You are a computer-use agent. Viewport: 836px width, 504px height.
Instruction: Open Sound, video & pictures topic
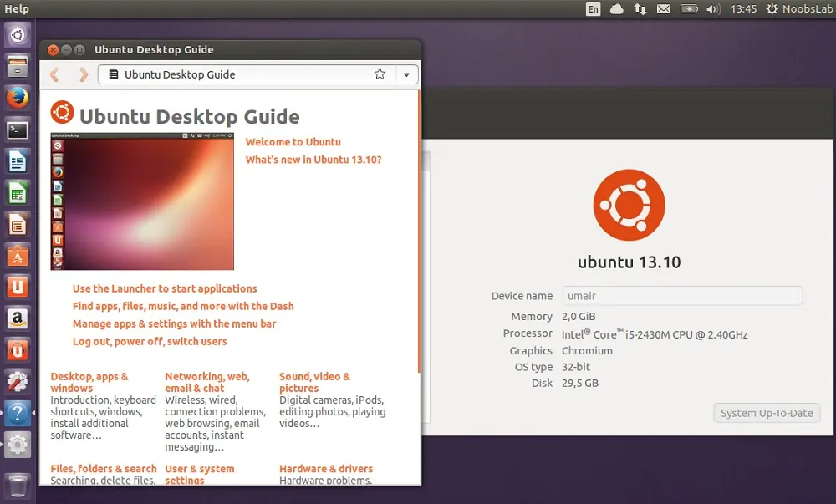pyautogui.click(x=314, y=383)
